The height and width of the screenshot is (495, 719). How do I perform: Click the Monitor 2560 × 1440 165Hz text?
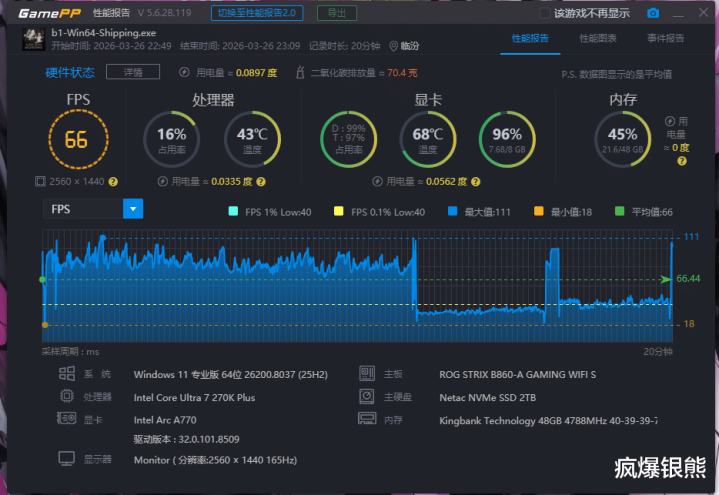pyautogui.click(x=216, y=460)
